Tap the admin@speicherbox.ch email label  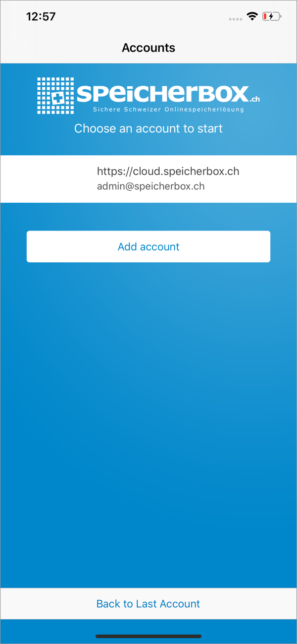(x=151, y=186)
